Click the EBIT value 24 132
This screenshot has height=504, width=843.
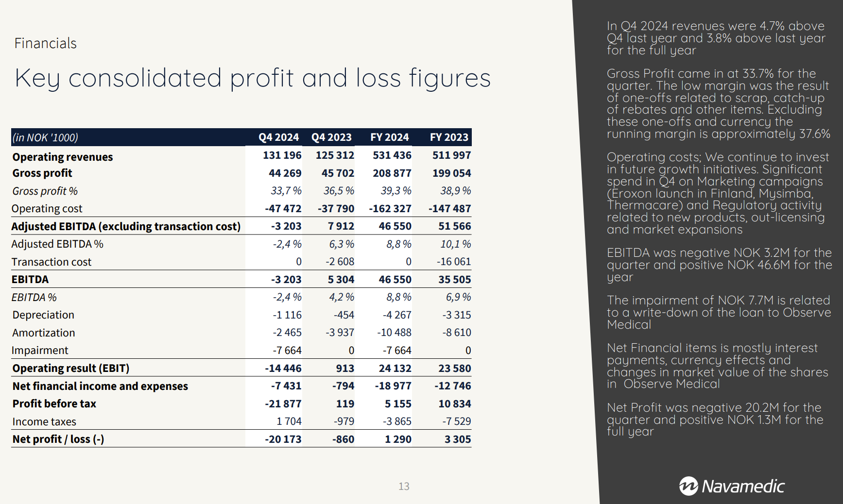tap(395, 369)
